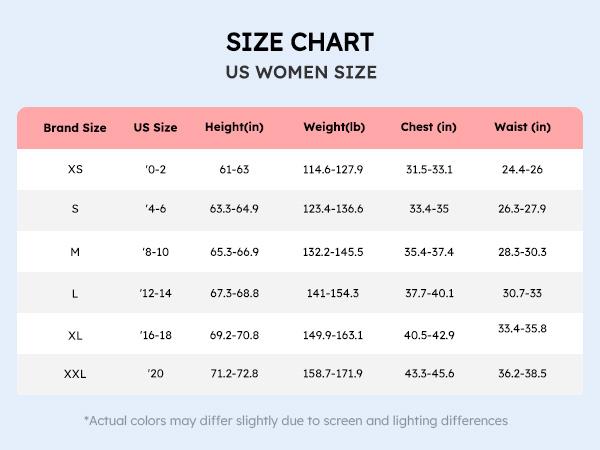Click the XXL brand size cell
This screenshot has height=450, width=600.
pyautogui.click(x=75, y=374)
